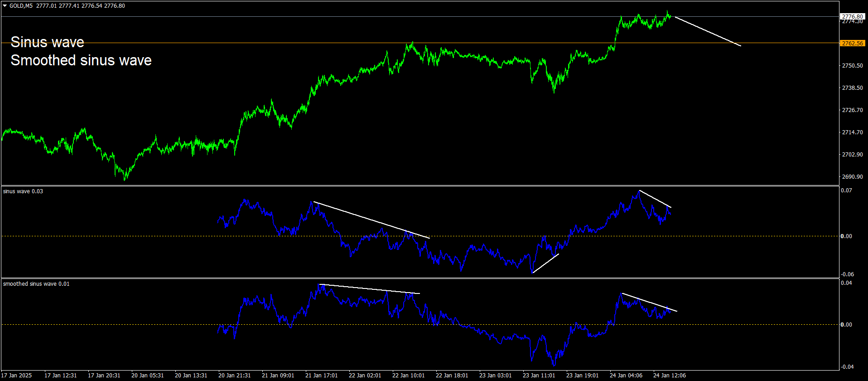The image size is (868, 381).
Task: Click "21 Jan 09:01" on the time axis
Action: point(278,376)
